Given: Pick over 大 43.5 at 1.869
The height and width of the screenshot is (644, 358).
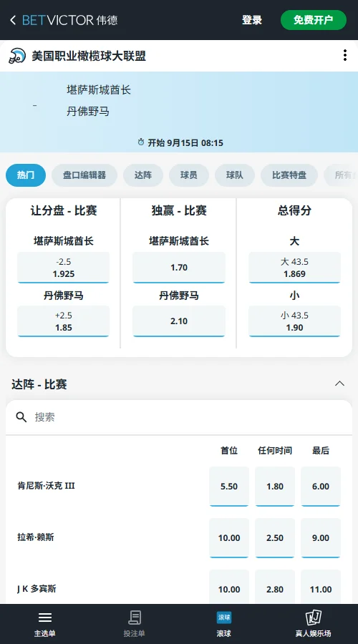Looking at the screenshot, I should coord(294,268).
